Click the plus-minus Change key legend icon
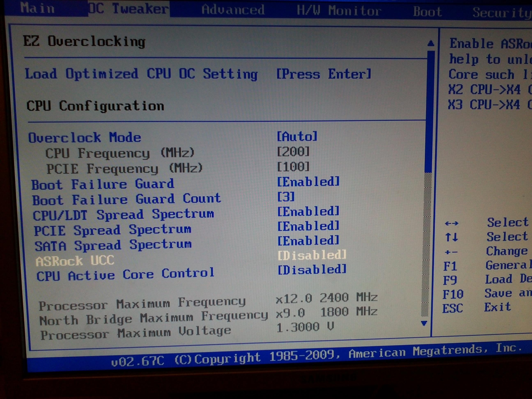 (451, 252)
